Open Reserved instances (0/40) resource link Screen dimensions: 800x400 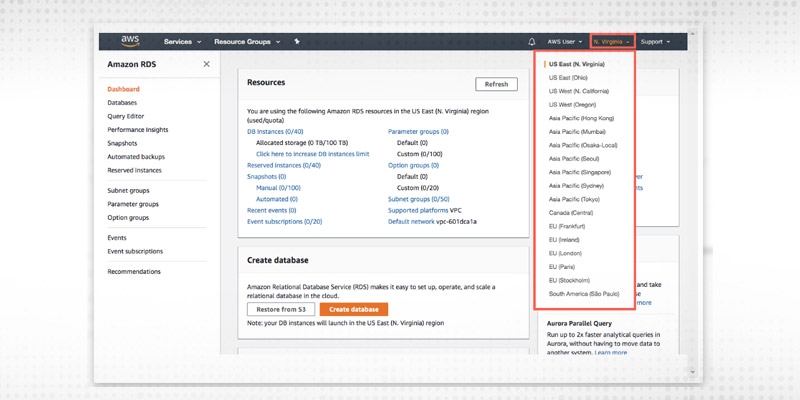pos(284,165)
